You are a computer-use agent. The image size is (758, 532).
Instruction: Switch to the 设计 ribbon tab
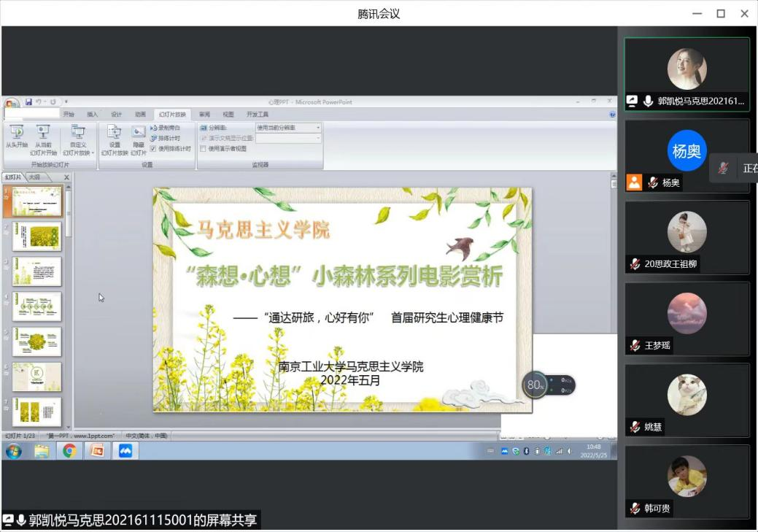tap(116, 115)
